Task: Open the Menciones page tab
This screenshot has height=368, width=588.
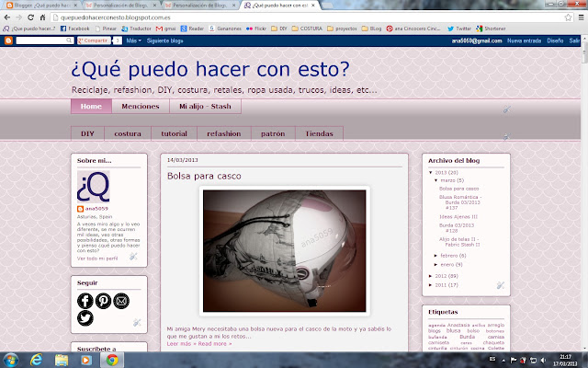Action: 141,107
